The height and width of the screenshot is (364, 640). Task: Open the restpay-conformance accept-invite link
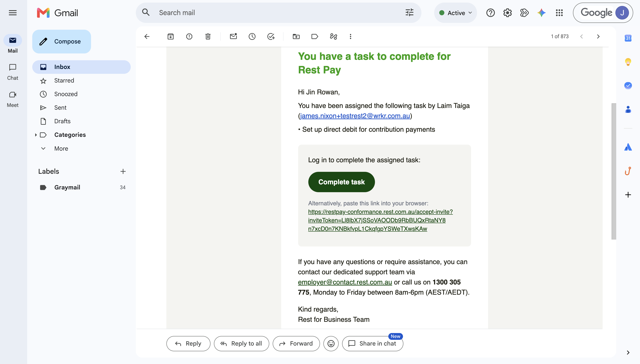[380, 220]
